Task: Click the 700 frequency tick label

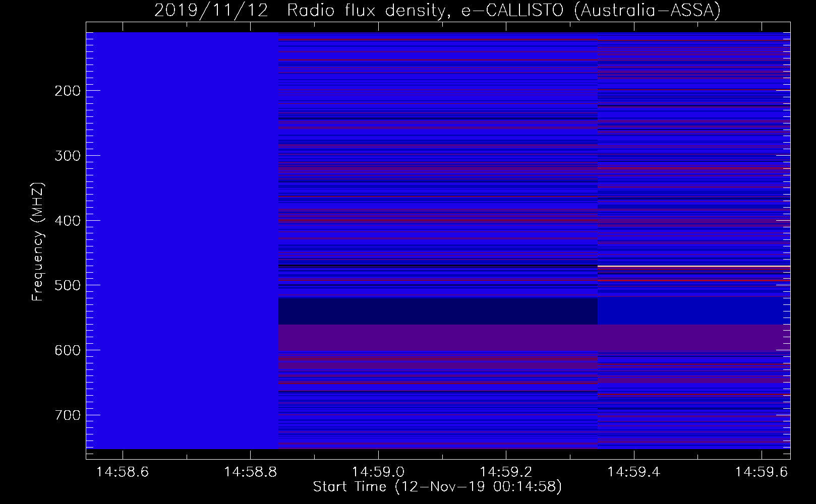Action: click(67, 415)
